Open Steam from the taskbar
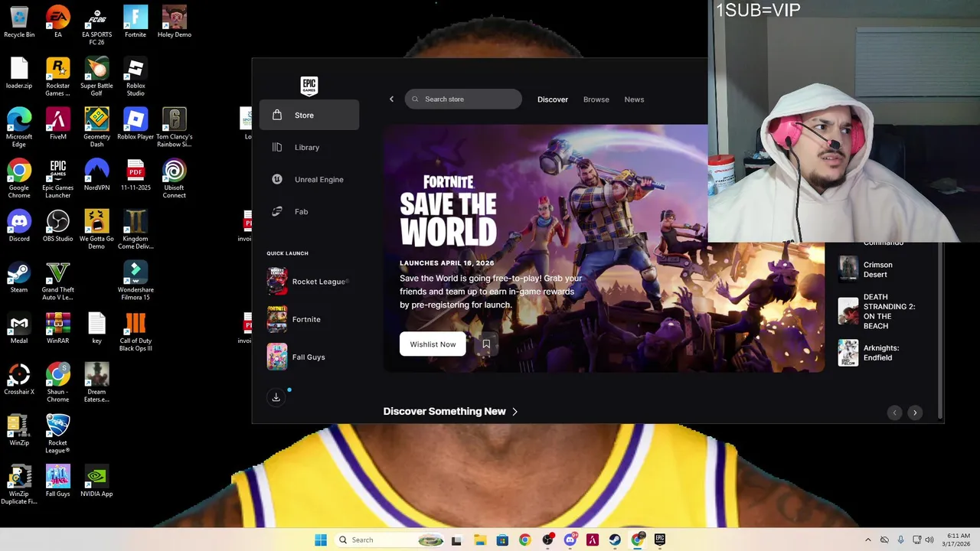This screenshot has width=980, height=551. coord(615,540)
